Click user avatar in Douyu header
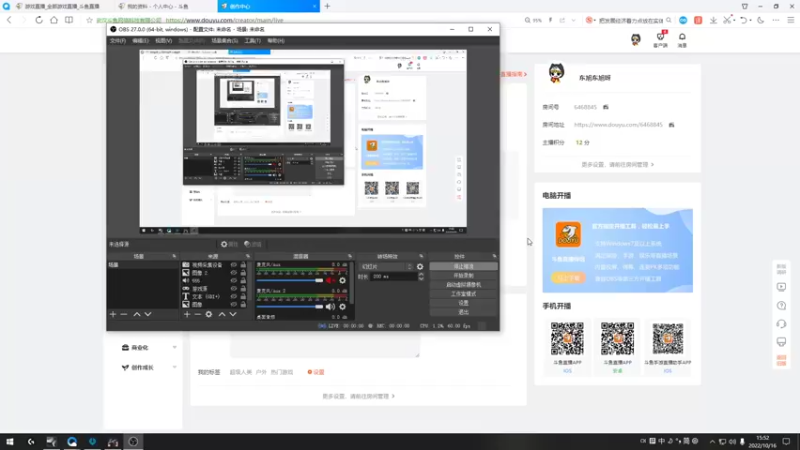Image resolution: width=800 pixels, height=450 pixels. (636, 39)
